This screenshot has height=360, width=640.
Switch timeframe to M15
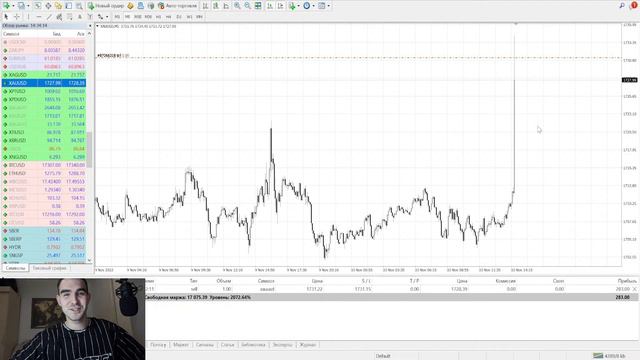138,17
